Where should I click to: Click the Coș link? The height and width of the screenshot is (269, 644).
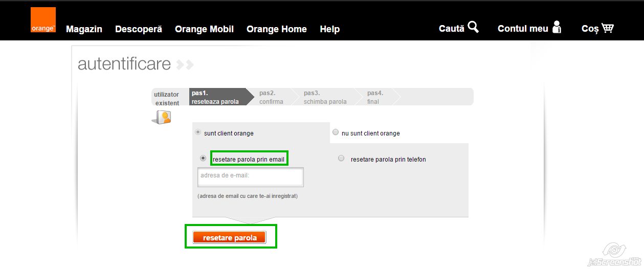pos(590,29)
